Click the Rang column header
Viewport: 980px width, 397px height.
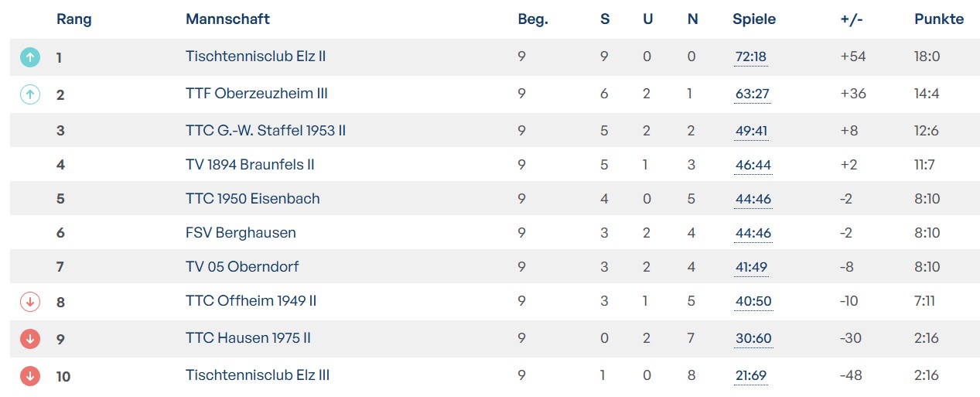(x=74, y=19)
